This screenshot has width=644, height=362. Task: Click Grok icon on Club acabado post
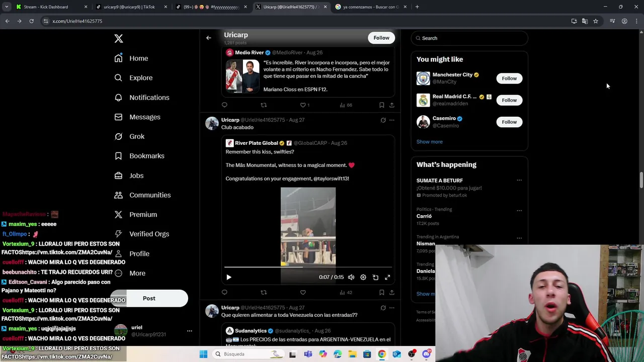(383, 120)
